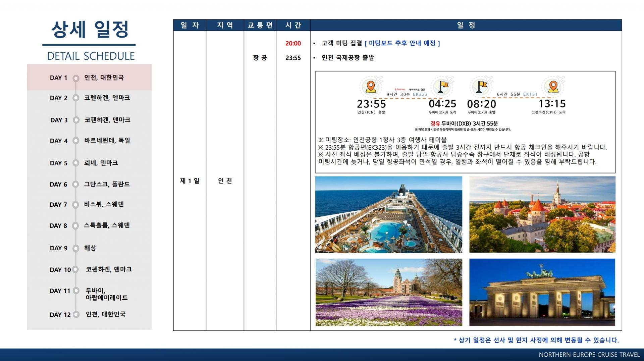Click the Copenhagen arrival location pin icon

tap(553, 86)
